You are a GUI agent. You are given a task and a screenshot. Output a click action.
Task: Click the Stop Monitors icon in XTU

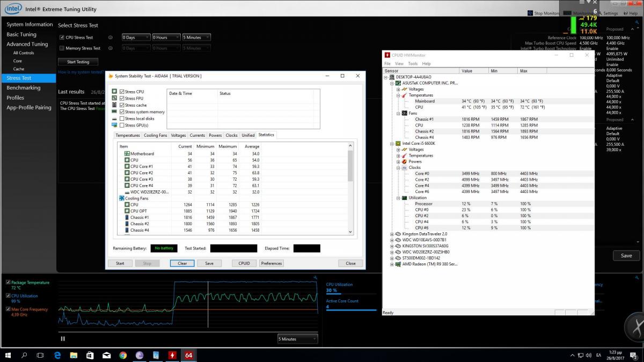click(x=530, y=13)
